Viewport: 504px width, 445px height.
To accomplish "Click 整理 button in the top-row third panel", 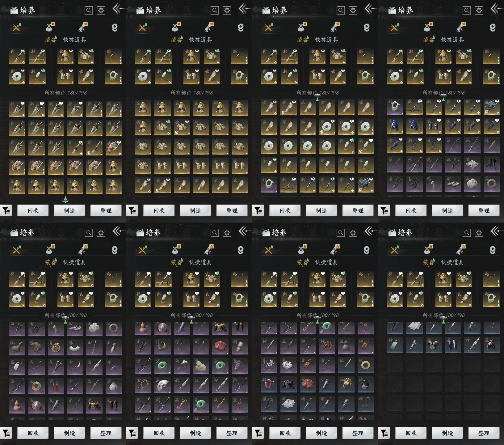I will pyautogui.click(x=358, y=210).
